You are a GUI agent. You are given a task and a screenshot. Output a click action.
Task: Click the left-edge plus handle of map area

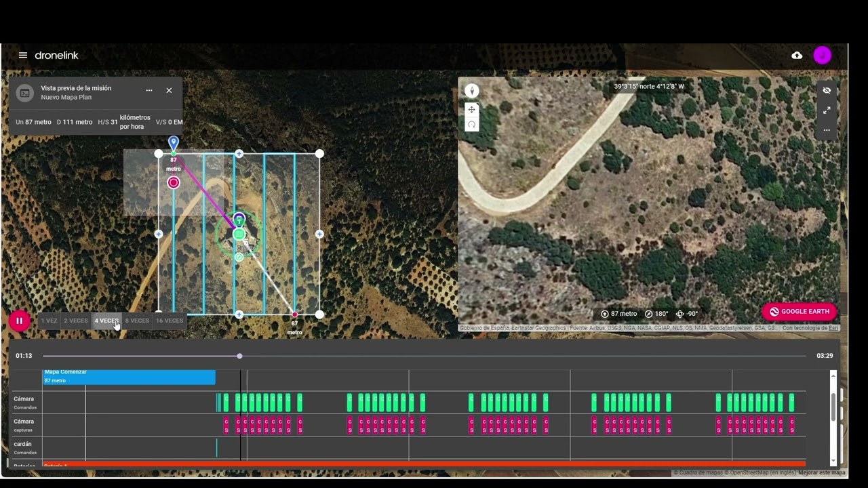click(159, 234)
